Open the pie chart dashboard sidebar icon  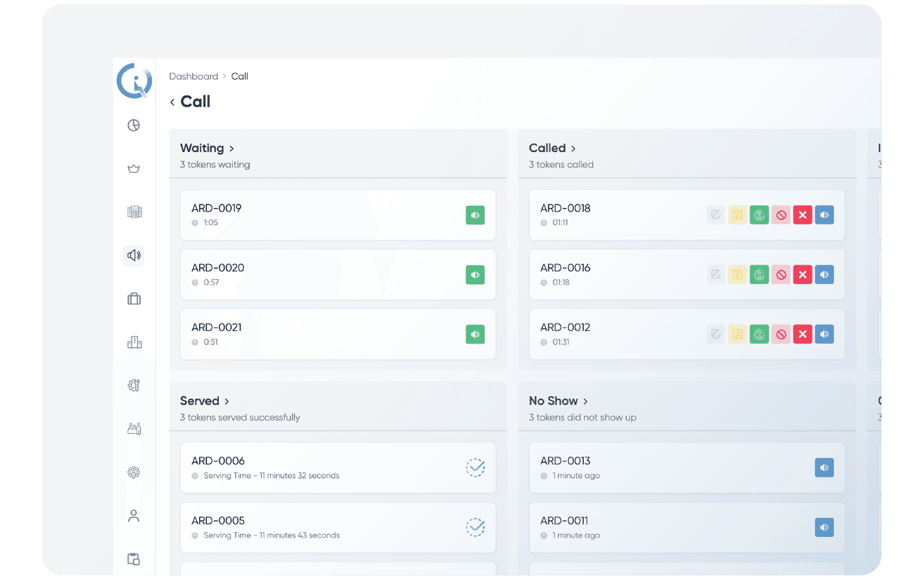[x=134, y=126]
